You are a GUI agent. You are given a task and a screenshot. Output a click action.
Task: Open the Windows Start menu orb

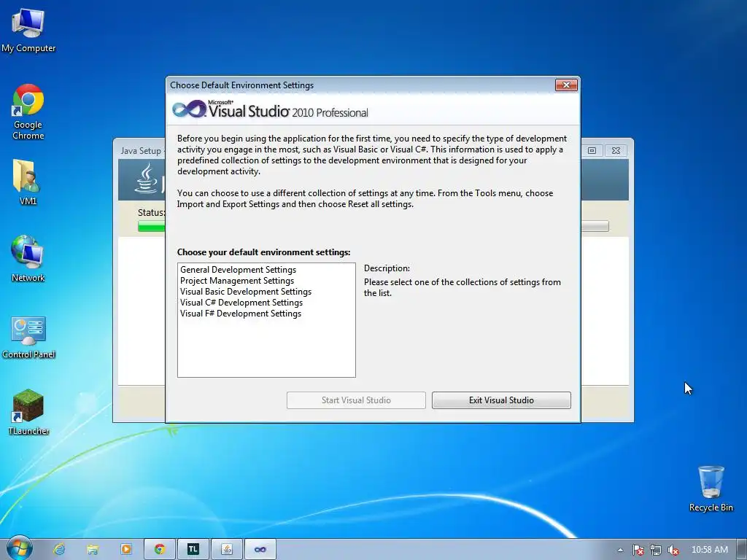(20, 548)
